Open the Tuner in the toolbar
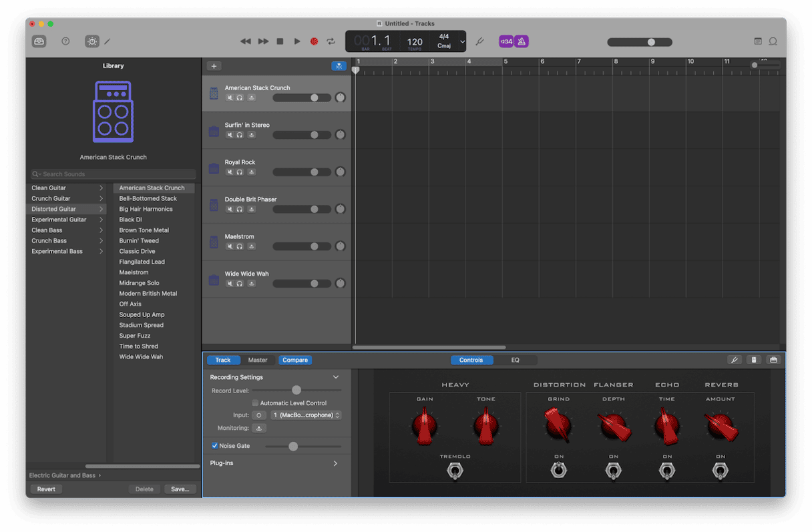The height and width of the screenshot is (532, 812). click(479, 41)
